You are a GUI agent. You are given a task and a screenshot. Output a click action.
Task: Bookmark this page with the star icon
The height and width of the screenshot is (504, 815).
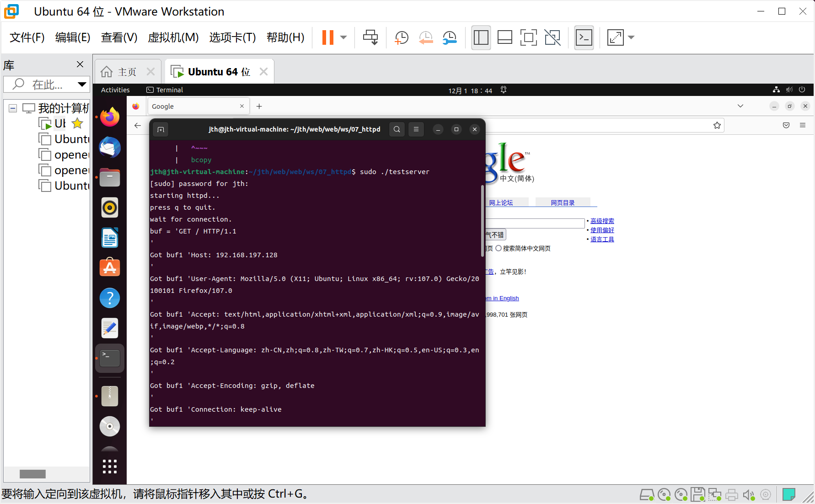point(717,125)
